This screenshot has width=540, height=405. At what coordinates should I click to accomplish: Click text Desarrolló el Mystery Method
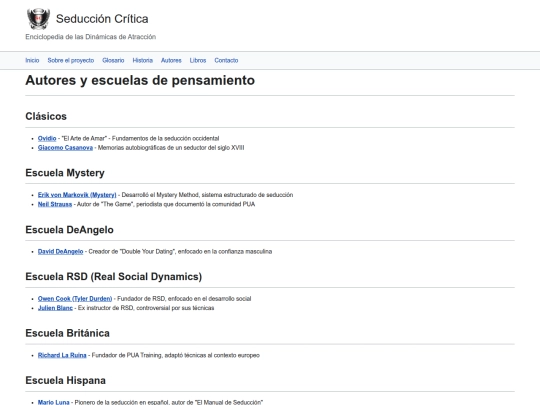[207, 195]
